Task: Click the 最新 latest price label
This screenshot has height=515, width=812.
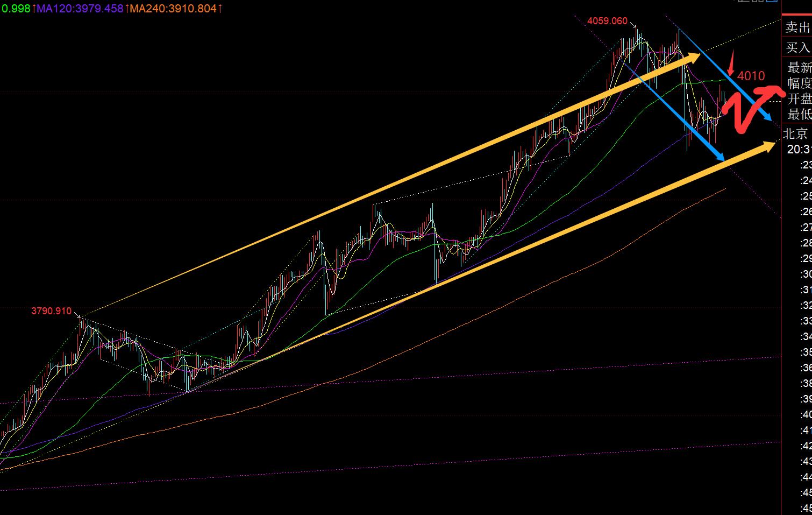Action: [x=799, y=68]
